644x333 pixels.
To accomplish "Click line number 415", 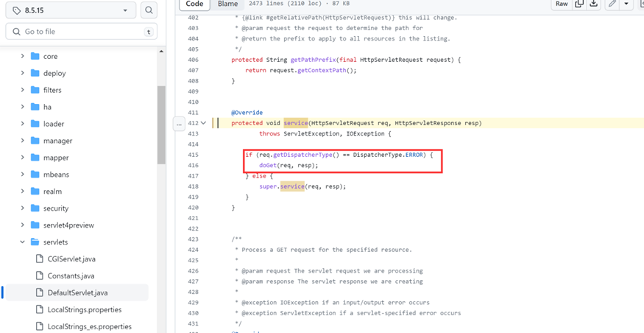I will pyautogui.click(x=193, y=155).
